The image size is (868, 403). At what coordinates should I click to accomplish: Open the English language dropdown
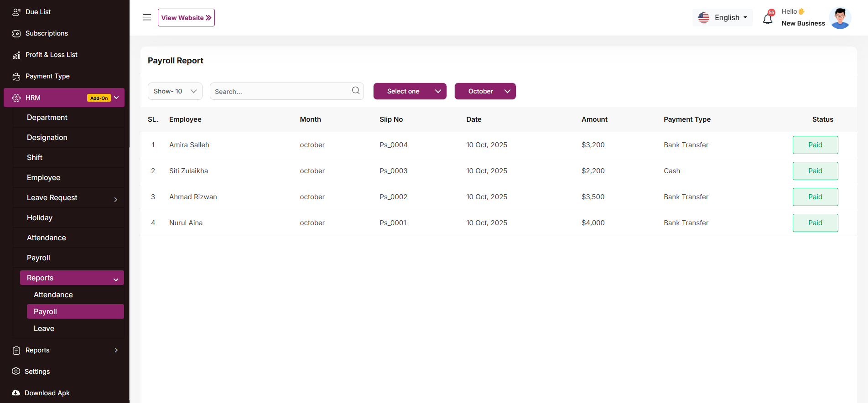pyautogui.click(x=722, y=18)
